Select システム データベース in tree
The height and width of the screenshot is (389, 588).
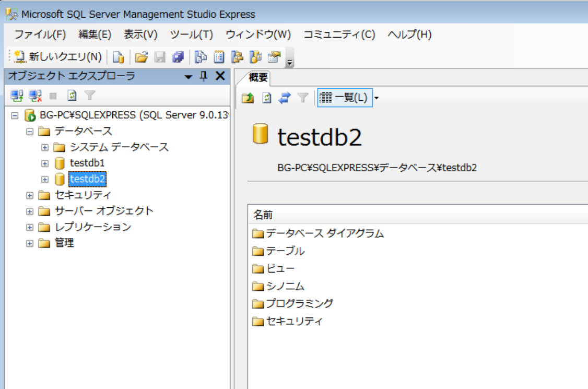119,147
